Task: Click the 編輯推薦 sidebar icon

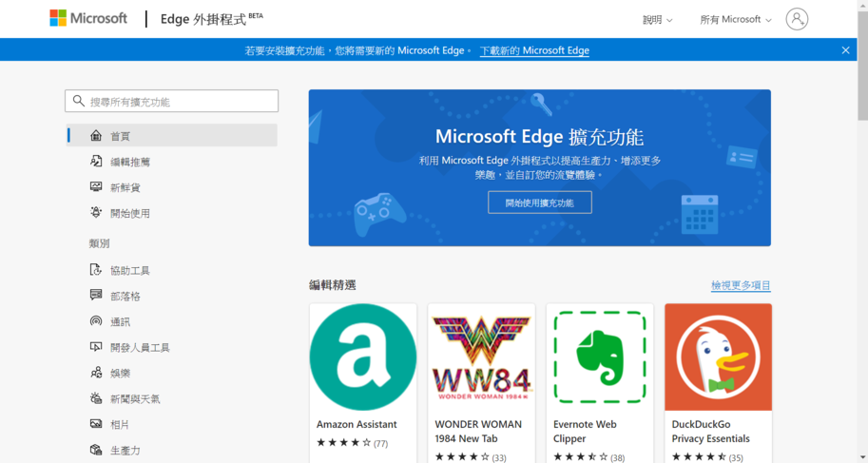Action: click(x=96, y=162)
